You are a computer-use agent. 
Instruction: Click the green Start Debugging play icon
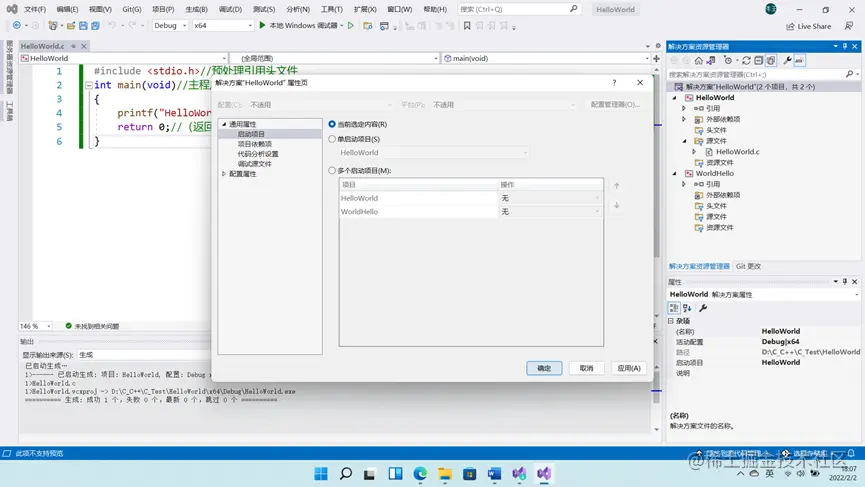[x=263, y=25]
